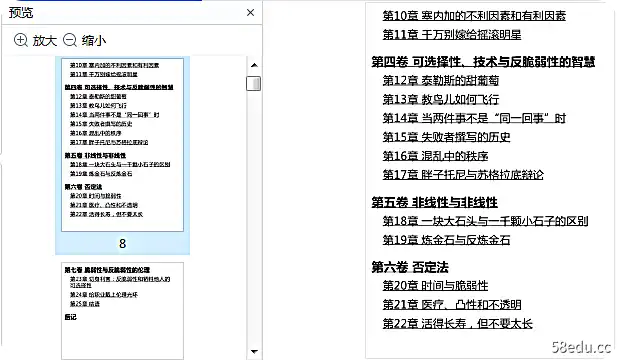
Task: Open link 第22章 活得长寿,但不要太长
Action: [457, 324]
